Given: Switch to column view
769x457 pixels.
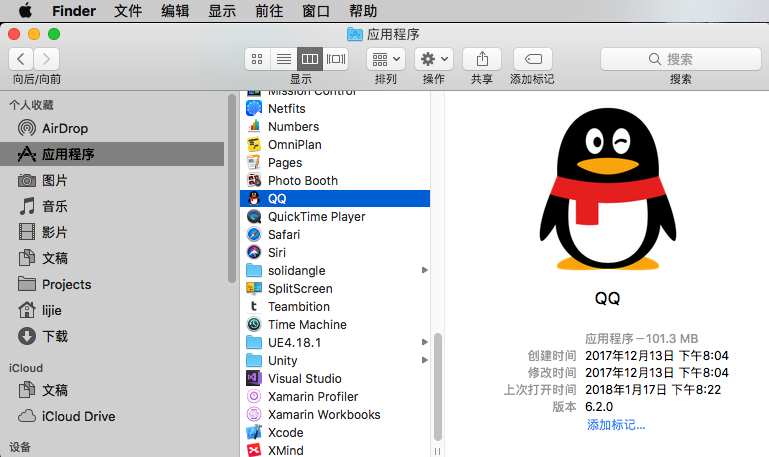Looking at the screenshot, I should (x=310, y=59).
